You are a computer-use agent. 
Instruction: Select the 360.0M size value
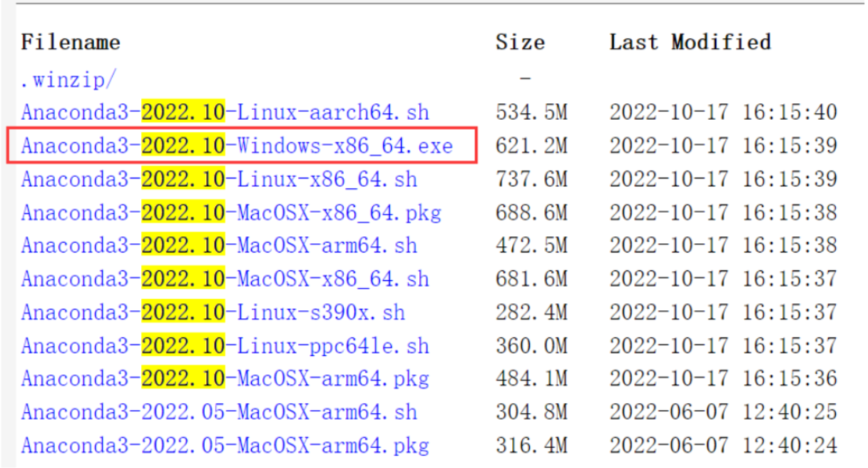pos(531,346)
